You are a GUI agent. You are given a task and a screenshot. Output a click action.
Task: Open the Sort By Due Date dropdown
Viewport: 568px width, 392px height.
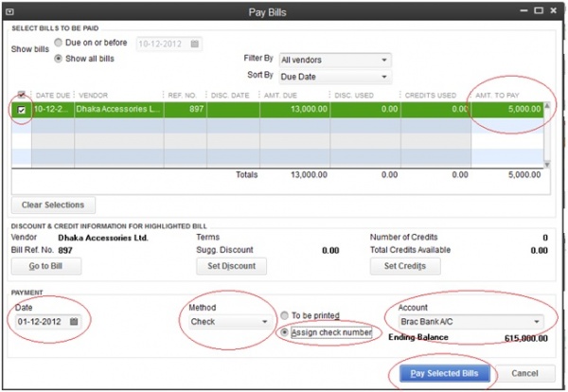coord(335,77)
